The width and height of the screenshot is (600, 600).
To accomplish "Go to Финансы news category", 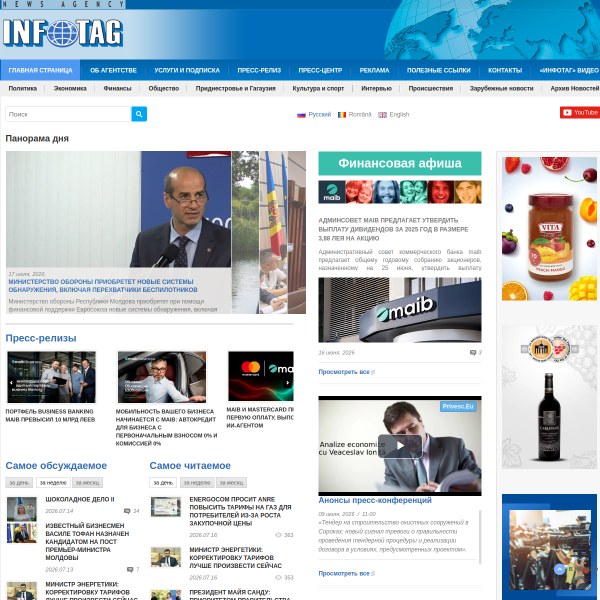I will click(117, 88).
